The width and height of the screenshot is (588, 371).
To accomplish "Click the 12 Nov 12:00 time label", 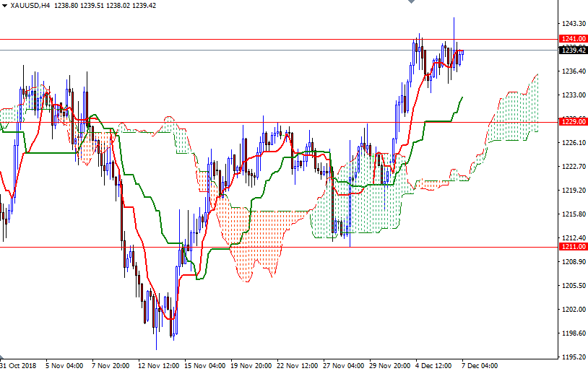I will (x=157, y=365).
